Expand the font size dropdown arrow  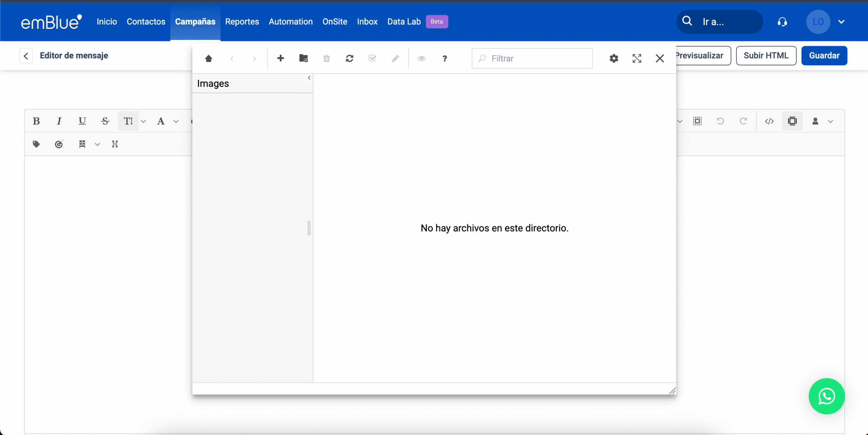[143, 121]
